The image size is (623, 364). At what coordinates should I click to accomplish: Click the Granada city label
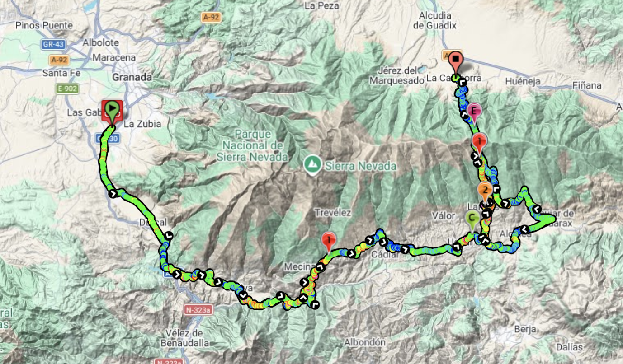[132, 77]
